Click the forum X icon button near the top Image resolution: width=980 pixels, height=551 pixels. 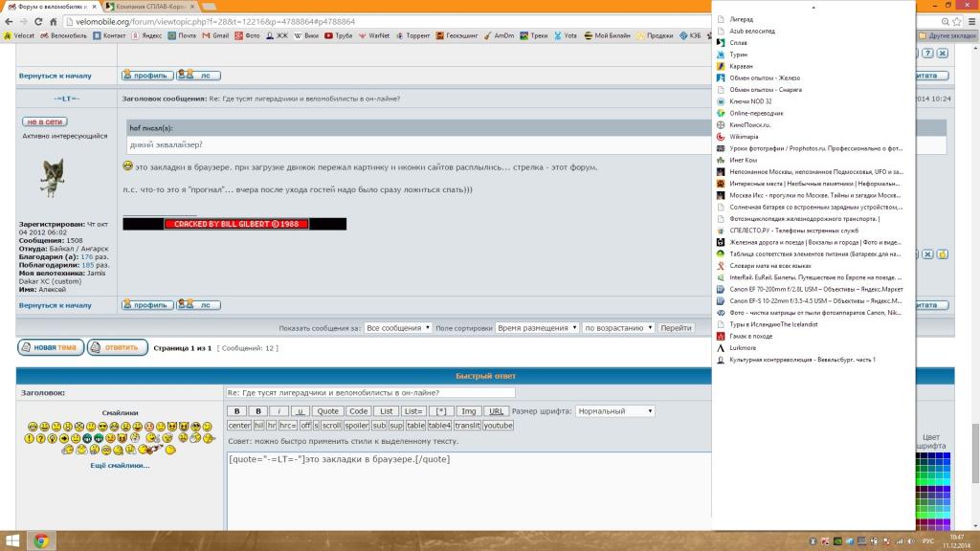click(943, 54)
